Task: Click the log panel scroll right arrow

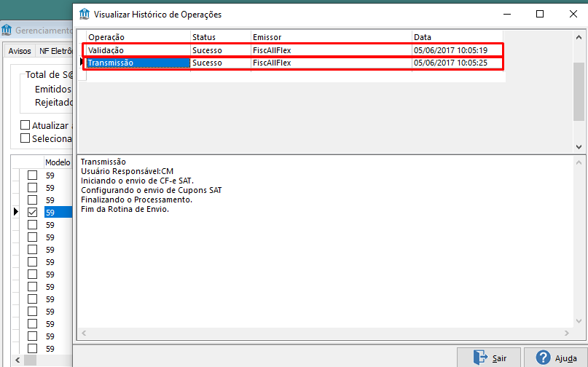Action: point(566,333)
